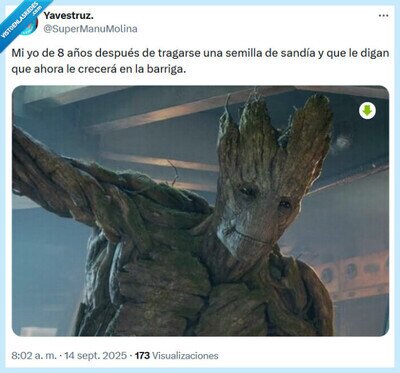
Task: Open the Groot image in full view
Action: [200, 211]
